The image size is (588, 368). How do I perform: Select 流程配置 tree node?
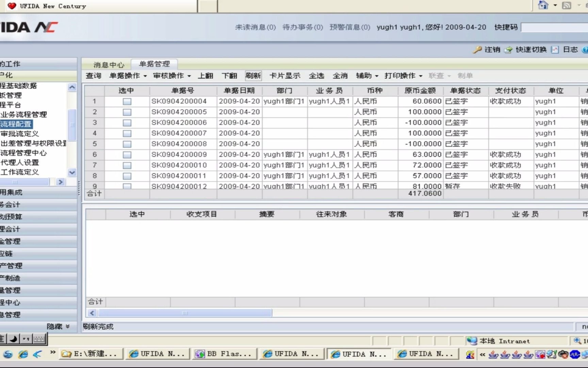pyautogui.click(x=16, y=124)
